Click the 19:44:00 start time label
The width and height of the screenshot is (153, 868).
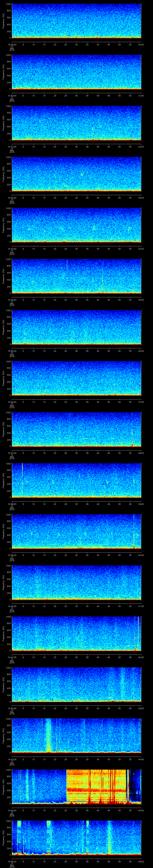pyautogui.click(x=12, y=810)
